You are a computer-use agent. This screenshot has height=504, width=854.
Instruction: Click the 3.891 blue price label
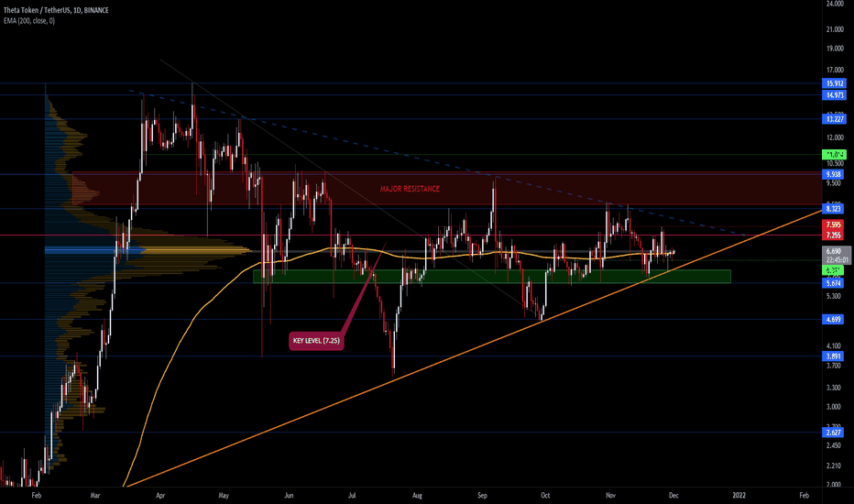coord(833,356)
